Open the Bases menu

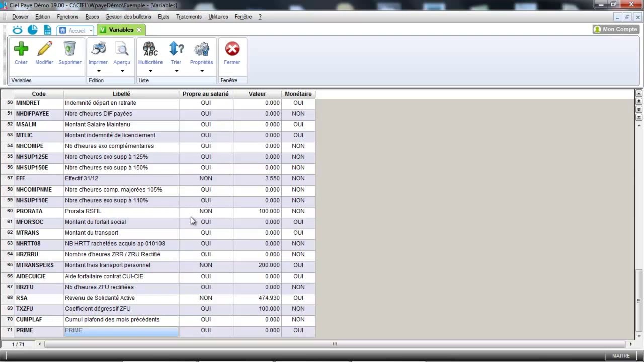coord(92,17)
